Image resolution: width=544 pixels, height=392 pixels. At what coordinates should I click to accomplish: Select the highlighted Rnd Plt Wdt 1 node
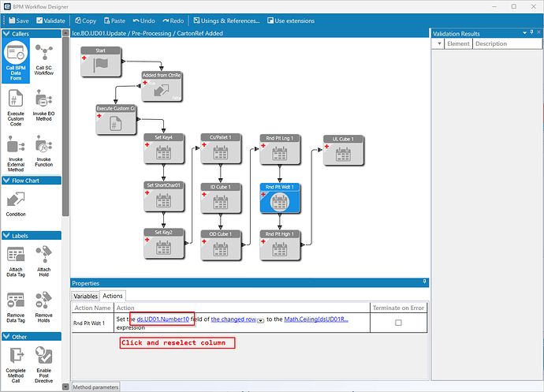pyautogui.click(x=280, y=198)
